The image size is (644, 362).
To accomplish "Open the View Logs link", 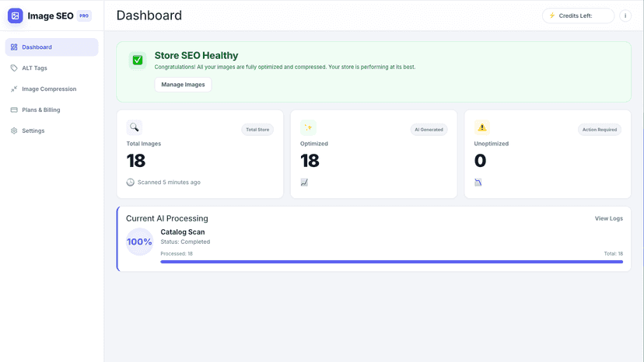I will pos(609,218).
